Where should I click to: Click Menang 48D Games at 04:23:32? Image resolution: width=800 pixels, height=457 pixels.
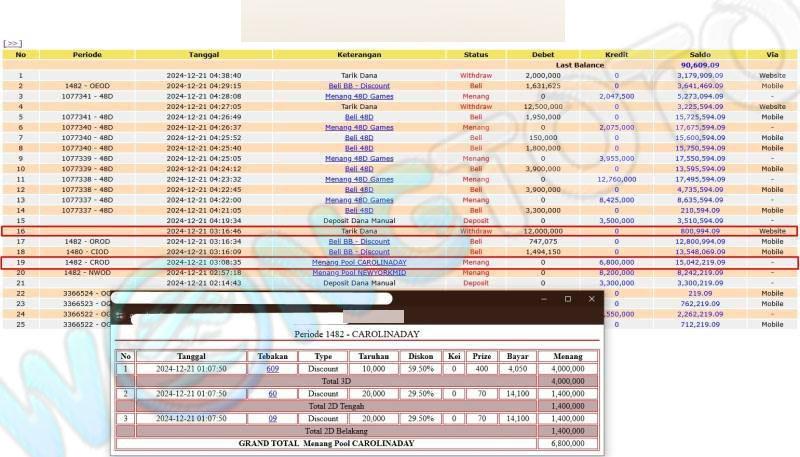pos(359,179)
